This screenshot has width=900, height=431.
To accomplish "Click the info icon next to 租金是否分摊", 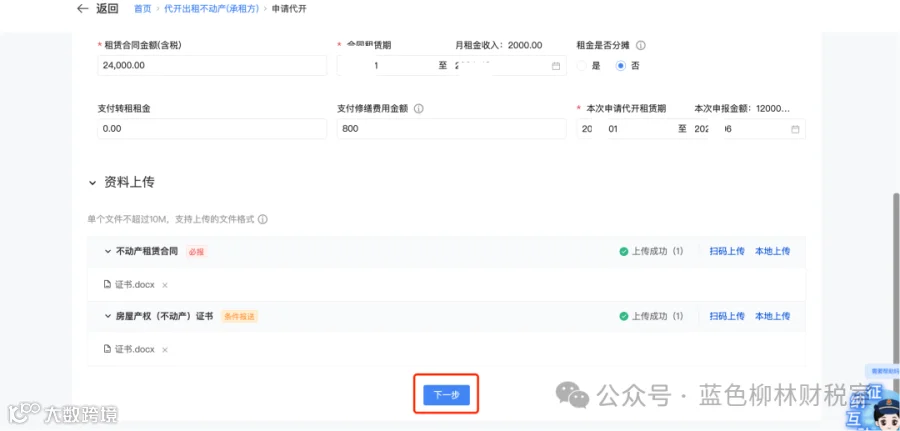I will coord(641,45).
